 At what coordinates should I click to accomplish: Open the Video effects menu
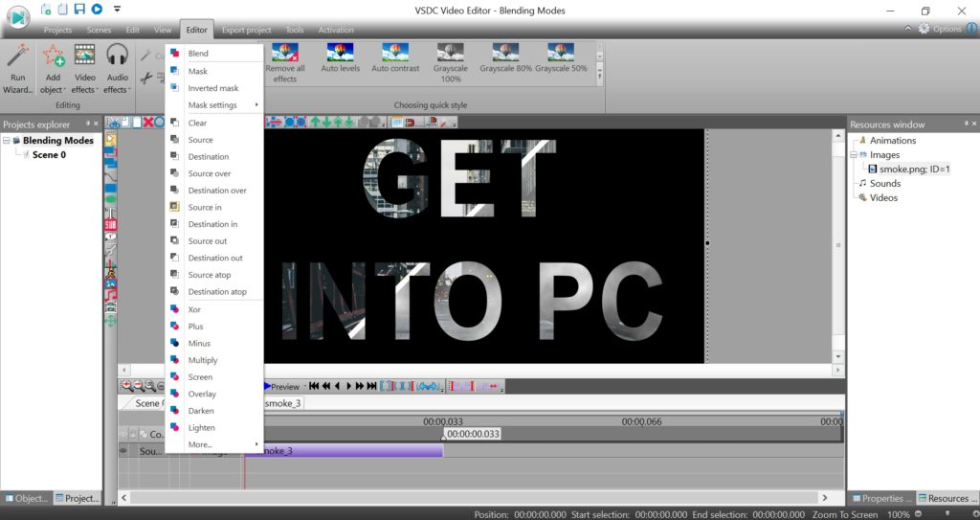(x=84, y=69)
